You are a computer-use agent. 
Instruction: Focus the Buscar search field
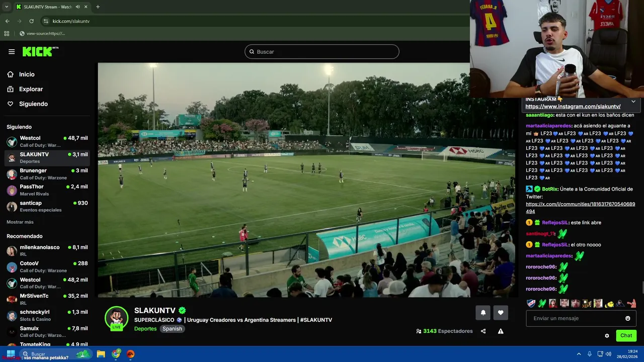[x=322, y=52]
